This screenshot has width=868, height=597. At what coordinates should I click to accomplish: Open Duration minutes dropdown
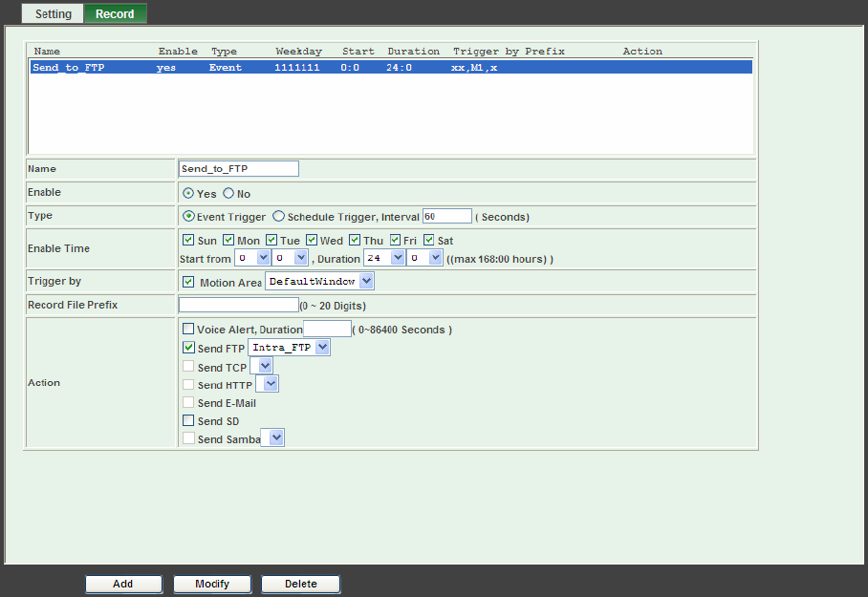(x=424, y=258)
